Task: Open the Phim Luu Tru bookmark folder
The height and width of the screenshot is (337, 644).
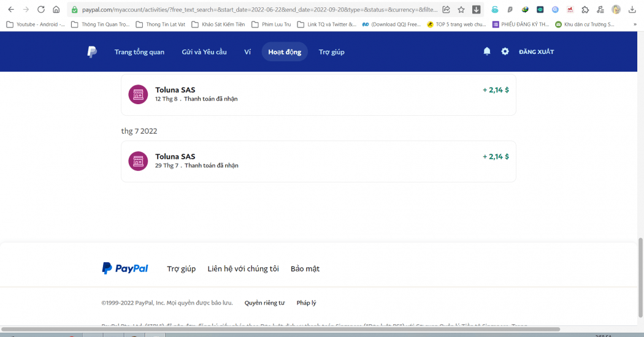Action: click(271, 25)
